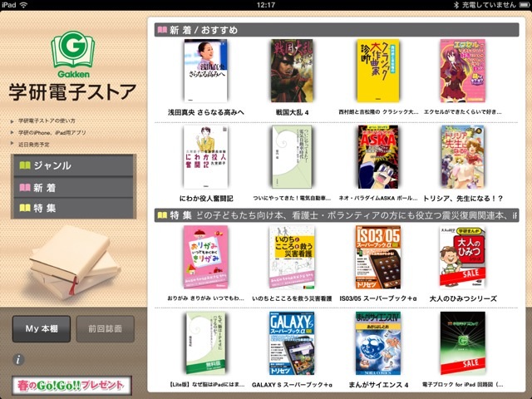Tap the title いのちとこころを救う災害看護
The height and width of the screenshot is (399, 532).
tap(292, 298)
